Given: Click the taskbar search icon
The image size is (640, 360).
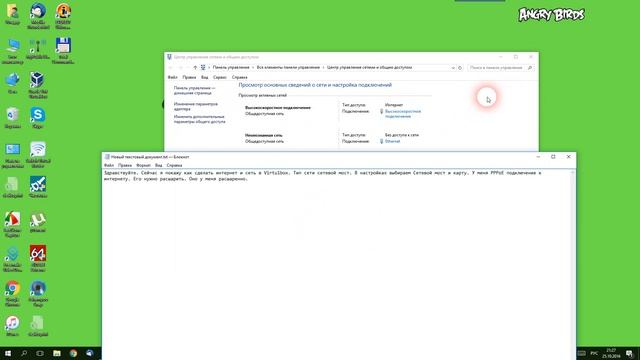Looking at the screenshot, I should click(x=24, y=353).
